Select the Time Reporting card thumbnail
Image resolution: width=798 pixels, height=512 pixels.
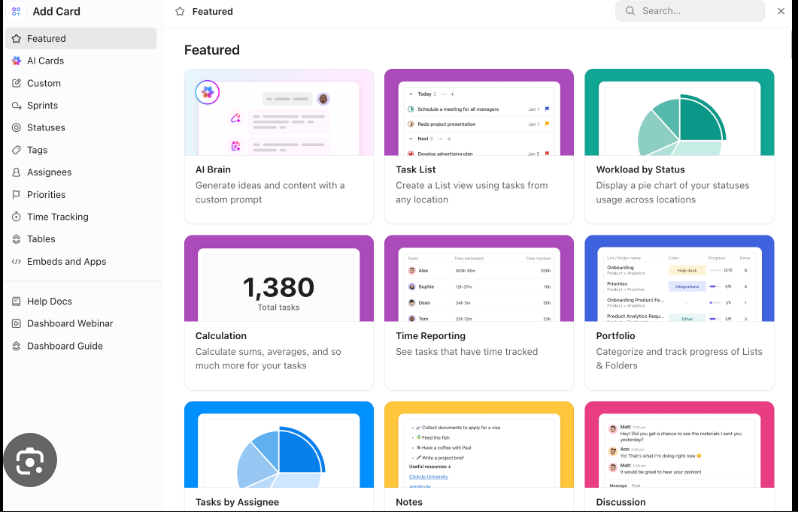[479, 278]
